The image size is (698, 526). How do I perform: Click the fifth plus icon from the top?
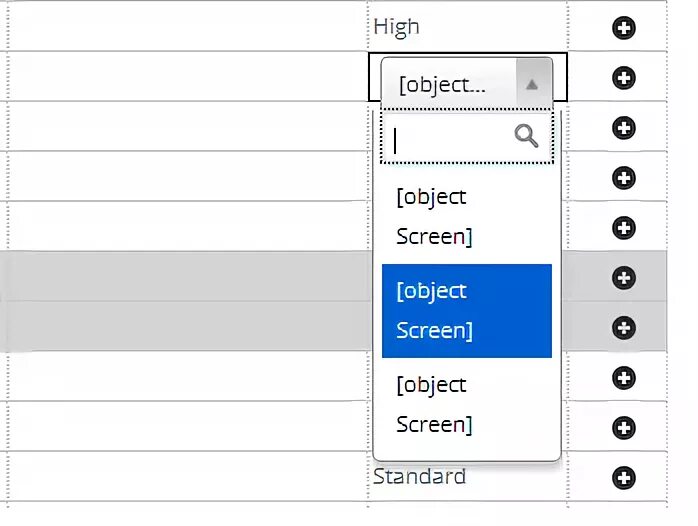[623, 227]
